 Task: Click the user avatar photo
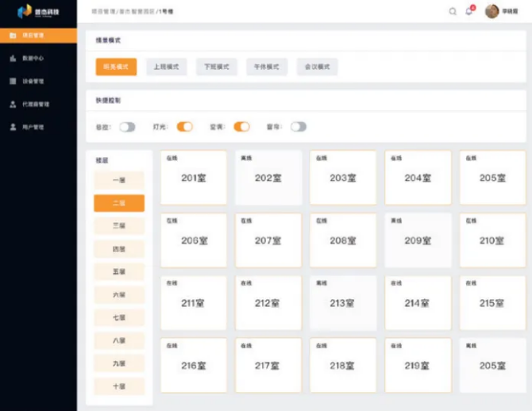pyautogui.click(x=492, y=11)
